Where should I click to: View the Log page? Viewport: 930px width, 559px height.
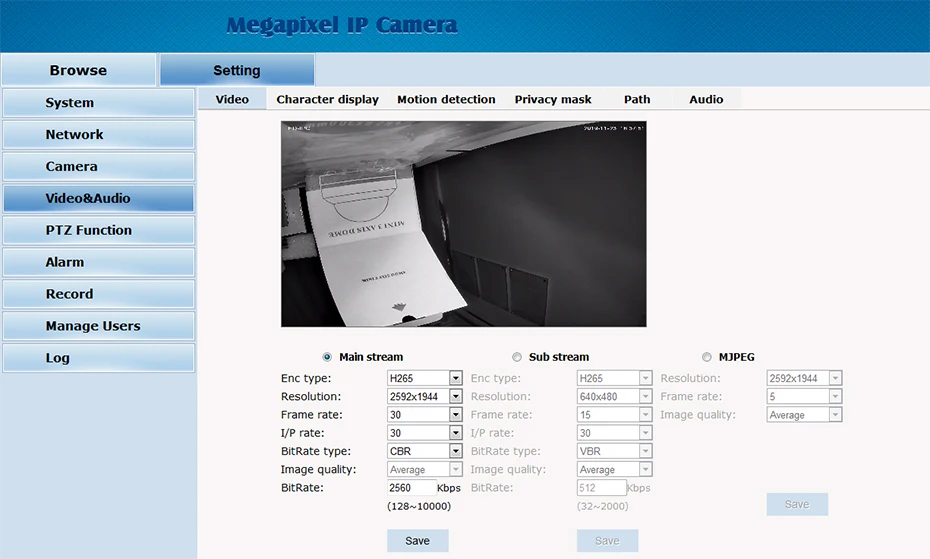[x=98, y=358]
